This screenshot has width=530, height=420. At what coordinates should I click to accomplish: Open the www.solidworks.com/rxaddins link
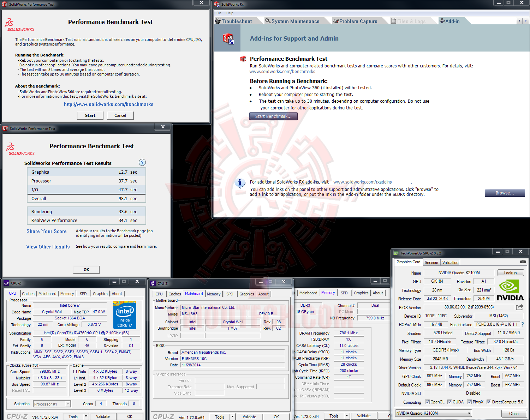363,182
